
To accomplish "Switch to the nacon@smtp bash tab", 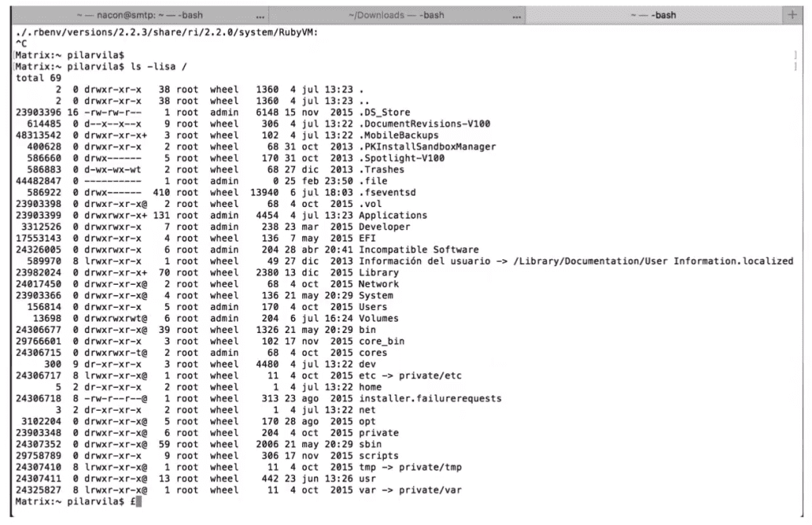I will point(140,16).
